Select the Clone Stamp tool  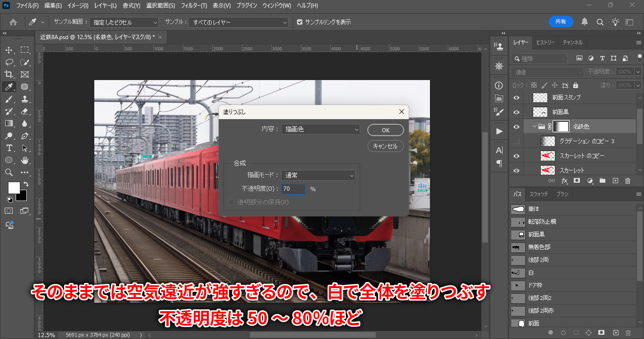click(x=25, y=99)
